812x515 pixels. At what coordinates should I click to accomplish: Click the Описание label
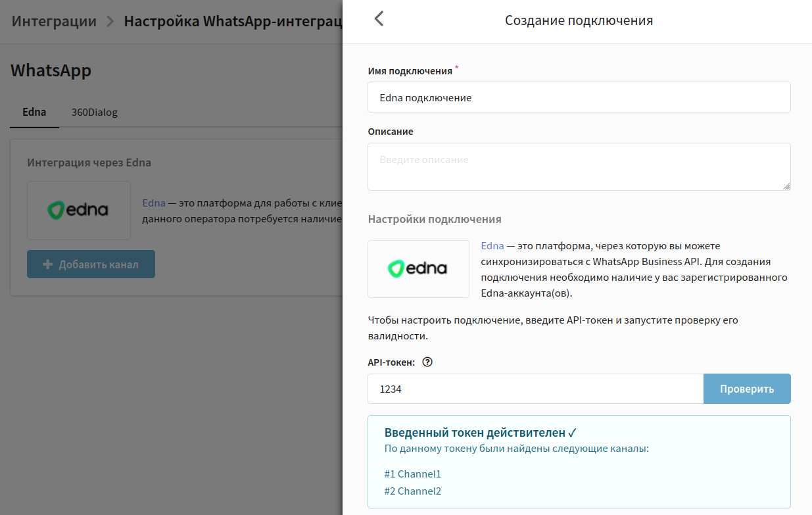click(391, 132)
